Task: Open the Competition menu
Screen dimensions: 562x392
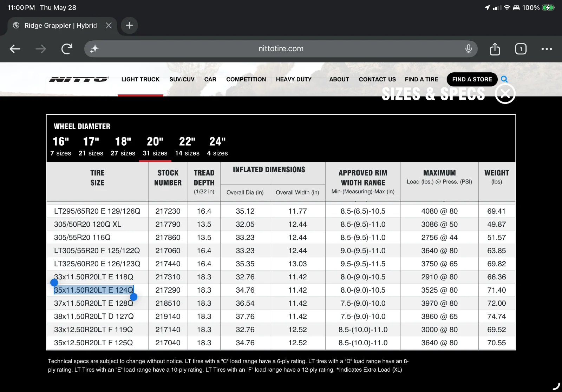Action: pos(246,79)
